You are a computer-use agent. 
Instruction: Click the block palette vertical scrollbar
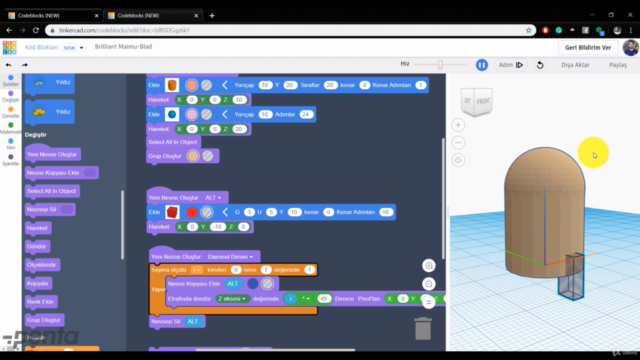point(122,224)
